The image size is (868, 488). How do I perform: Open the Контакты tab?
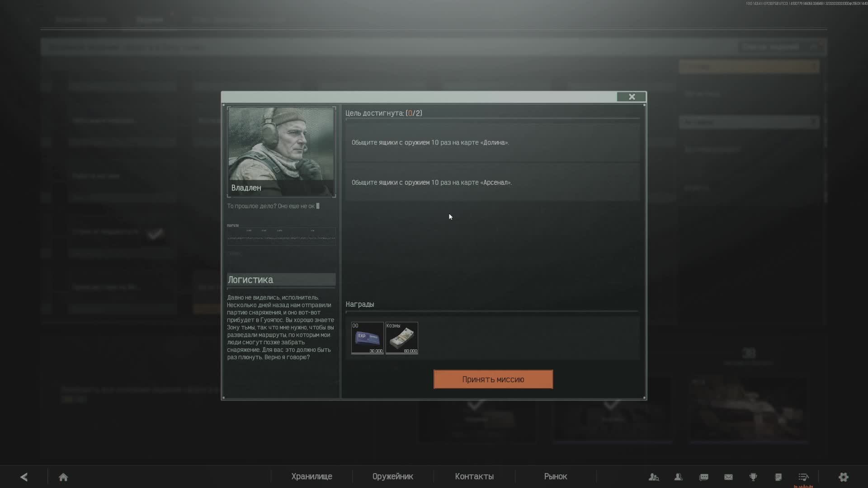(474, 477)
